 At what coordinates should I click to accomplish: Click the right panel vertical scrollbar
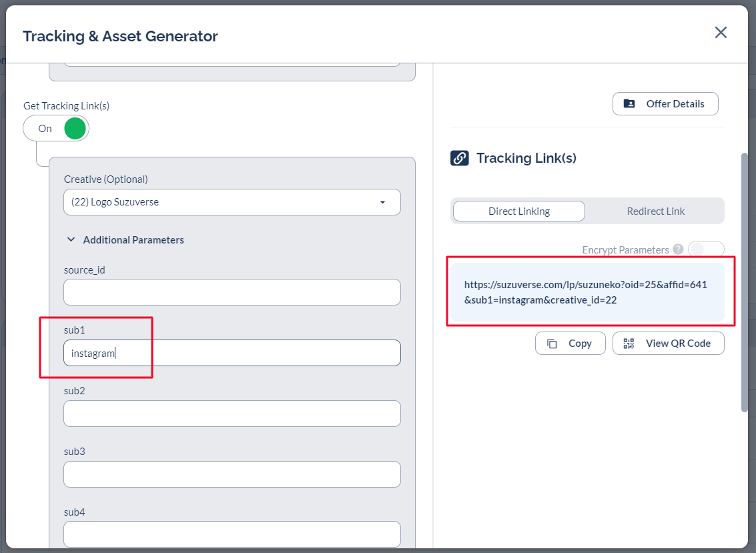(745, 282)
